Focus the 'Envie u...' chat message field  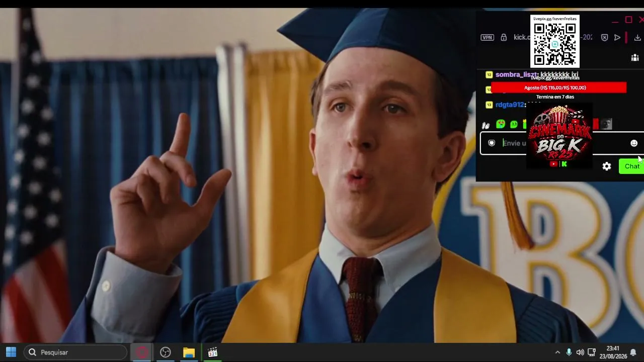point(562,143)
